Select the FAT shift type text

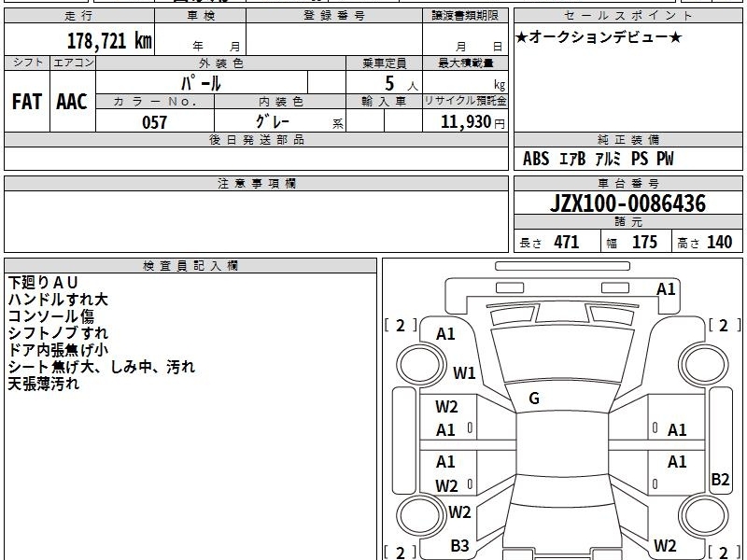click(27, 102)
